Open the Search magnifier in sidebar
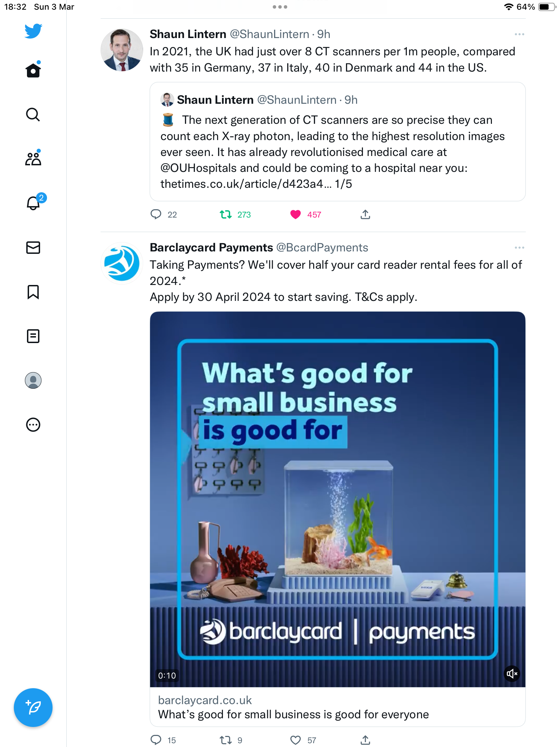 coord(33,114)
